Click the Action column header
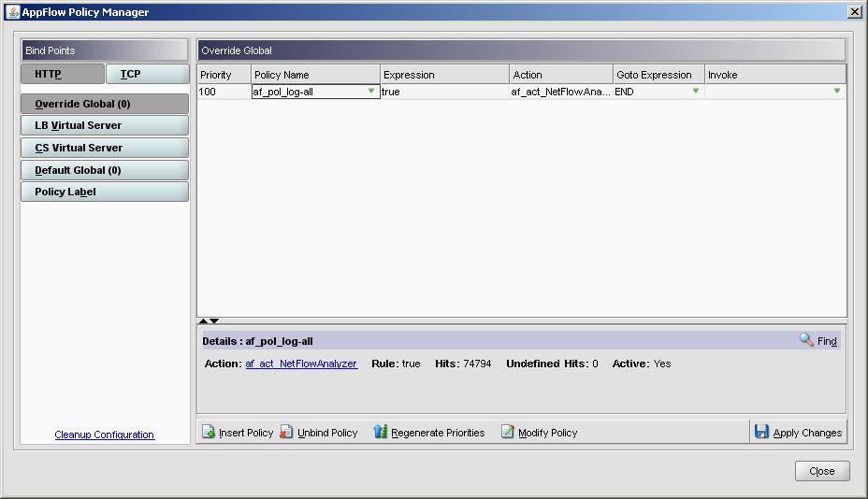868x499 pixels. 561,75
